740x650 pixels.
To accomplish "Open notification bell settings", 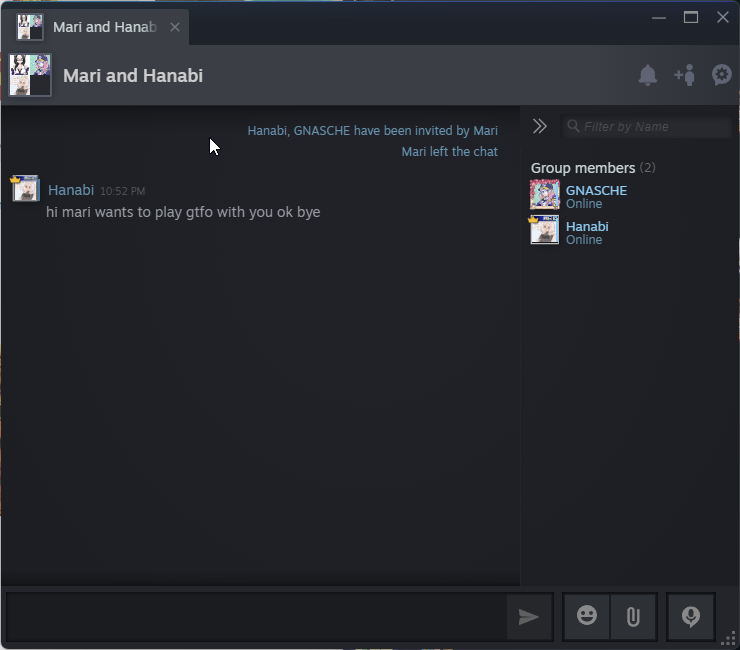I will [648, 75].
